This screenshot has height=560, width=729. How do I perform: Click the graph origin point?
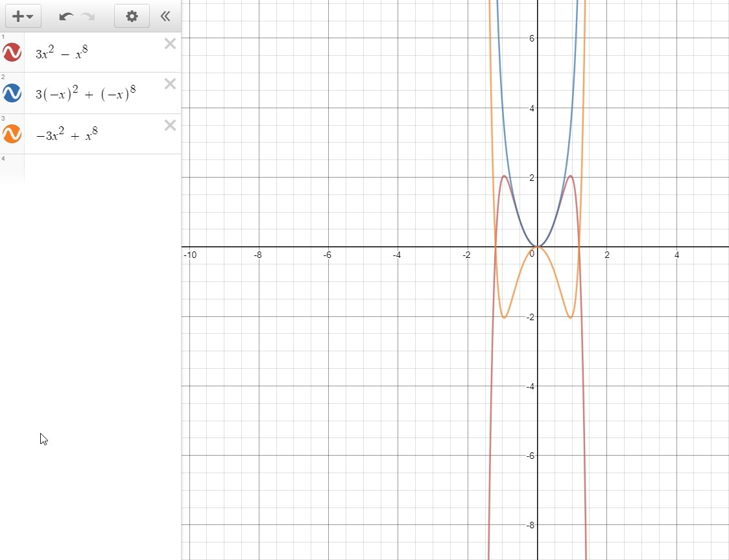[x=538, y=247]
